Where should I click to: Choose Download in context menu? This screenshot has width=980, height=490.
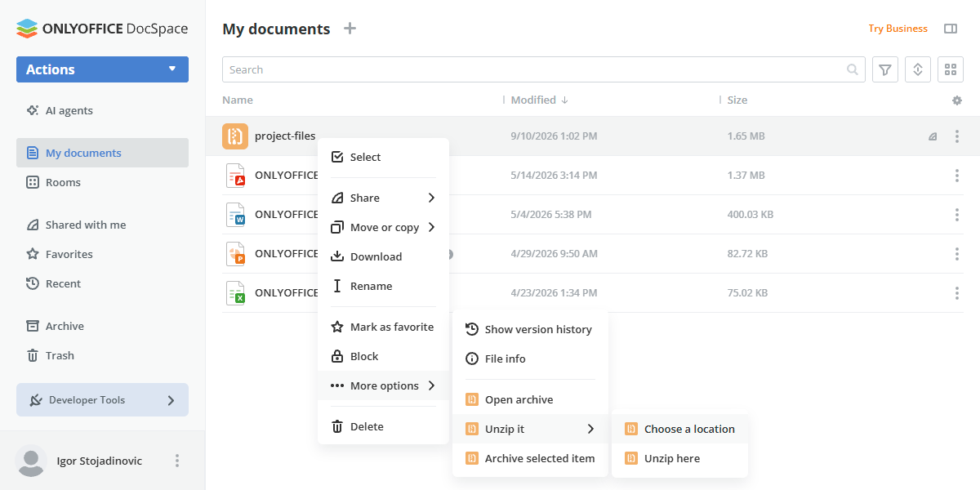(383, 256)
